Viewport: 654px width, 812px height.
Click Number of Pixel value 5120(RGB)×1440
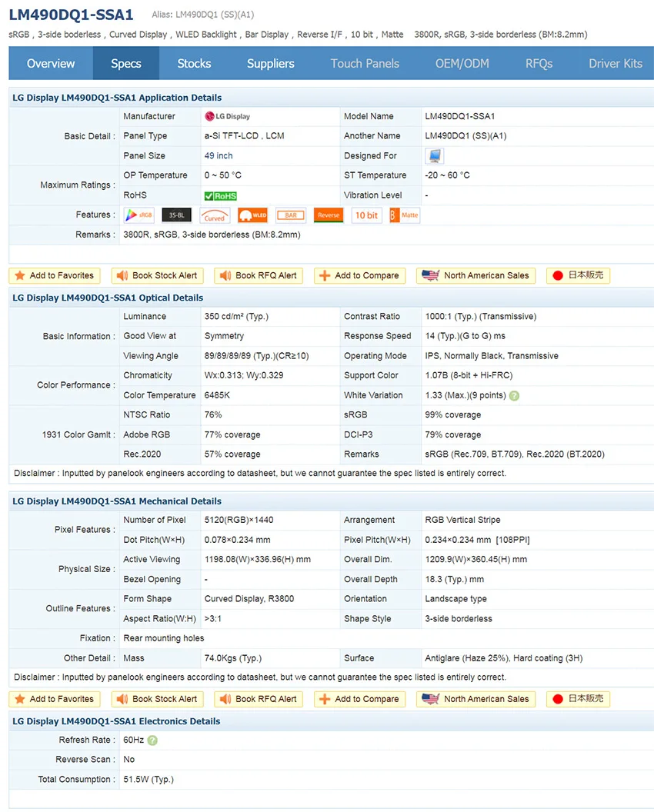[239, 520]
